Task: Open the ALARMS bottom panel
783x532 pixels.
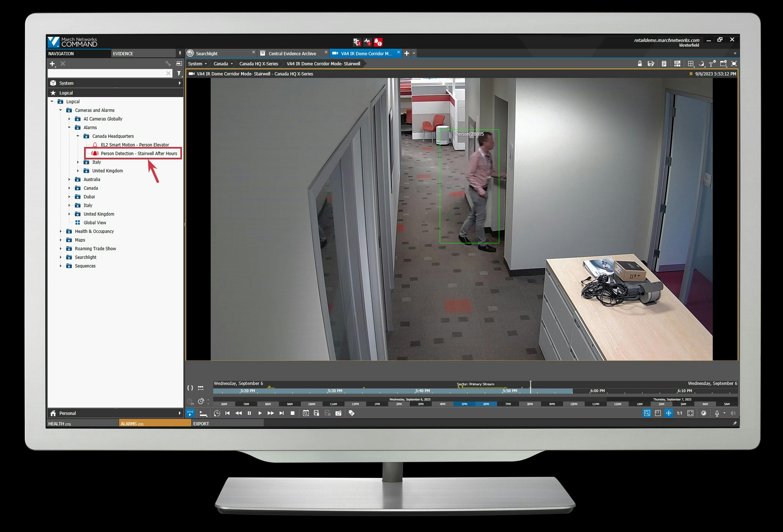Action: [132, 424]
